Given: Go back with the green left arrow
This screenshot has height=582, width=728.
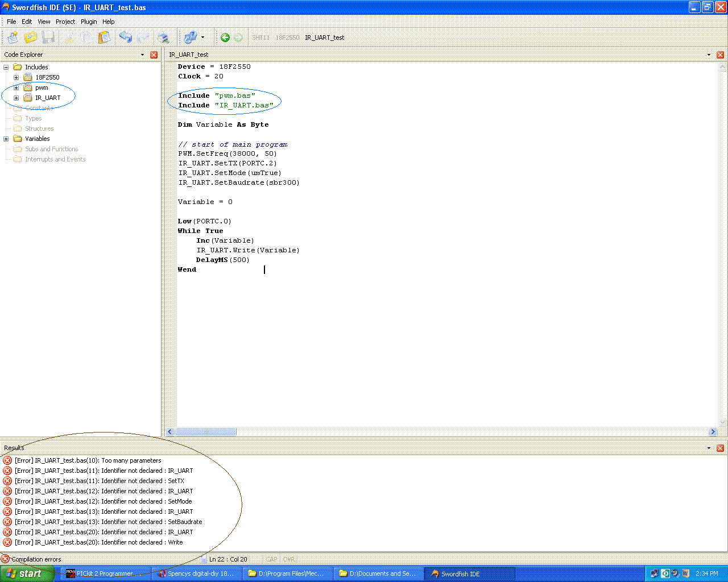Looking at the screenshot, I should [x=225, y=38].
